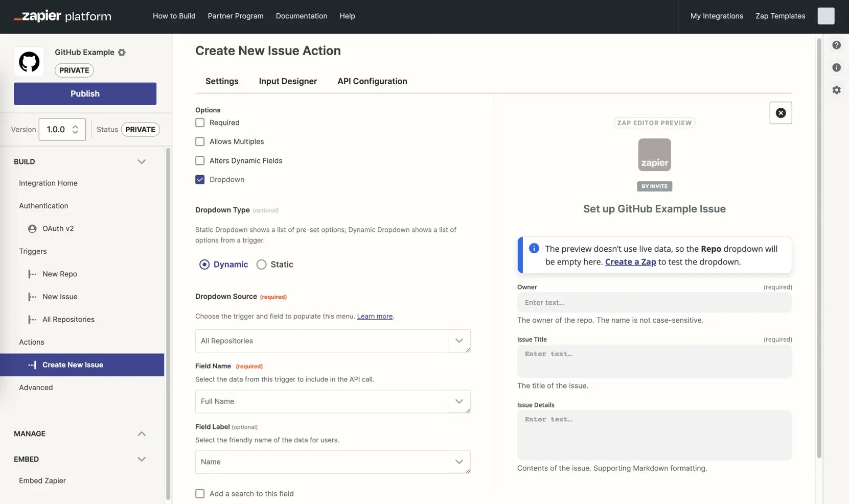
Task: Click the user avatar in top bar
Action: click(x=825, y=16)
